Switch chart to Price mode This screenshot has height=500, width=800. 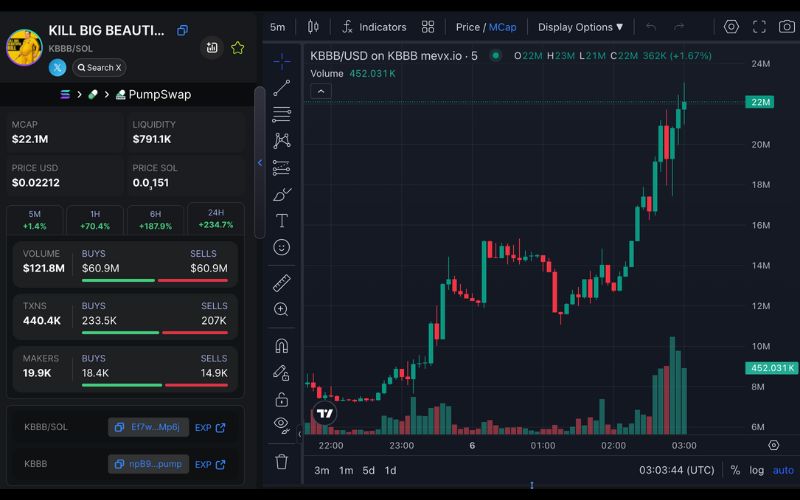(x=467, y=27)
